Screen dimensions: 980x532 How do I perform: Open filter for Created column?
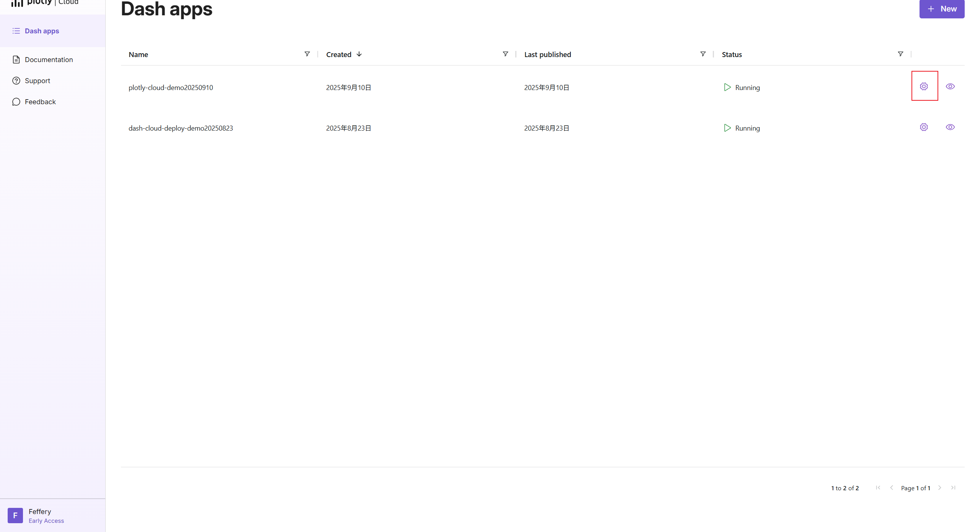[x=505, y=54]
